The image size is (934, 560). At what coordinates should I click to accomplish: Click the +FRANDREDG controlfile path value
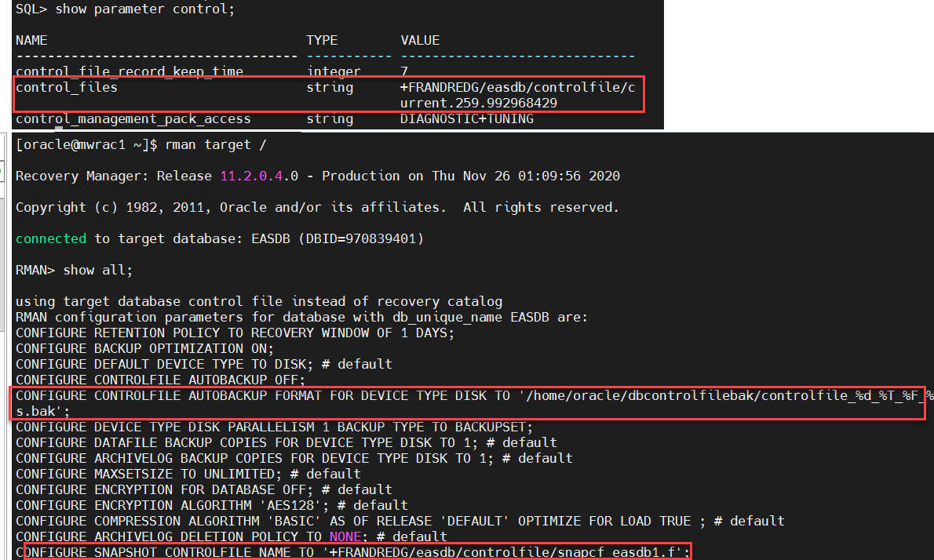pyautogui.click(x=518, y=95)
